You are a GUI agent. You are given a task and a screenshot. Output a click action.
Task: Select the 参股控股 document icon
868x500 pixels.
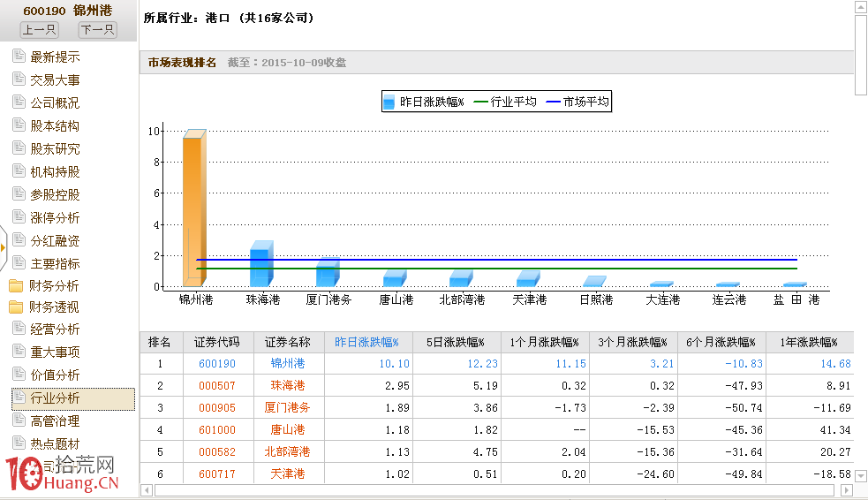coord(19,193)
